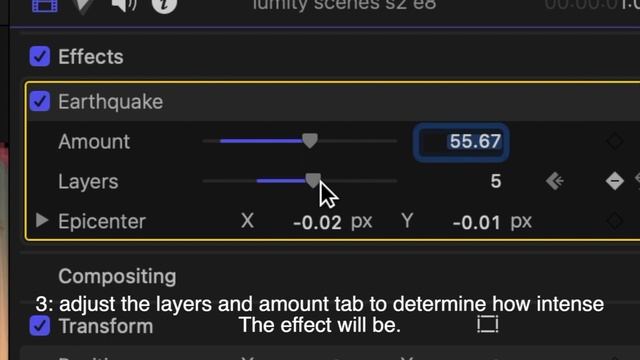This screenshot has width=640, height=360.
Task: Uncheck the Earthquake effect checkbox
Action: click(40, 101)
